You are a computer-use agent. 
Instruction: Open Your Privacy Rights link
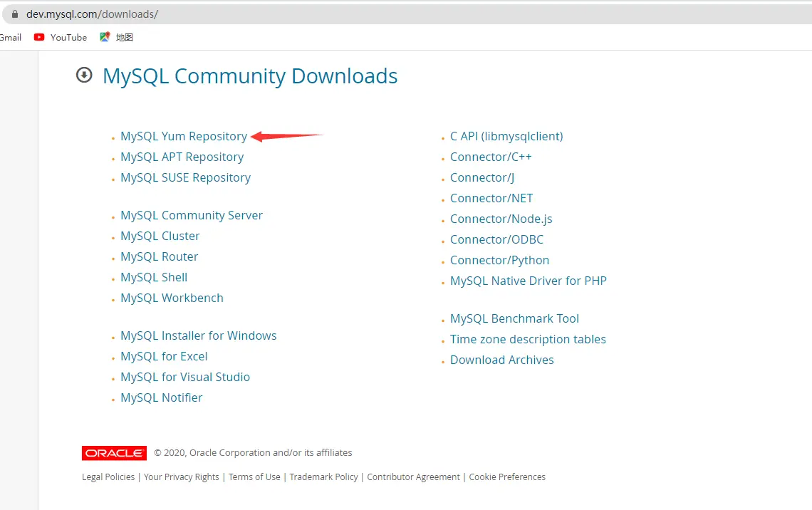click(182, 477)
